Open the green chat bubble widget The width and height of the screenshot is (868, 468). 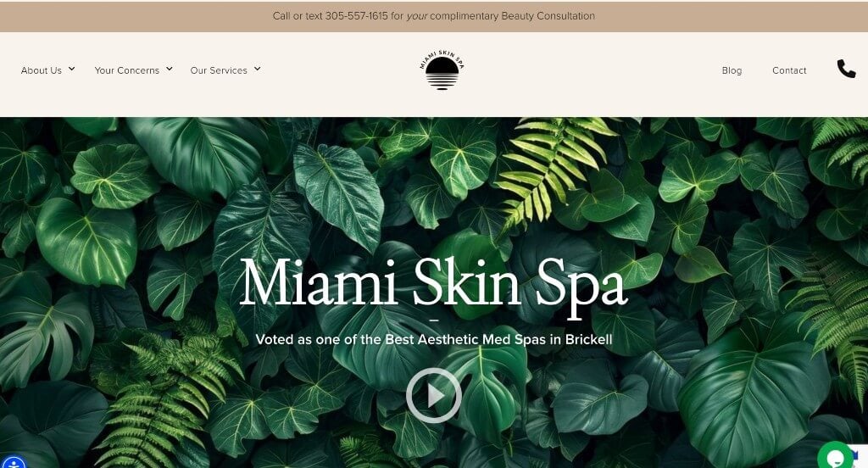835,456
